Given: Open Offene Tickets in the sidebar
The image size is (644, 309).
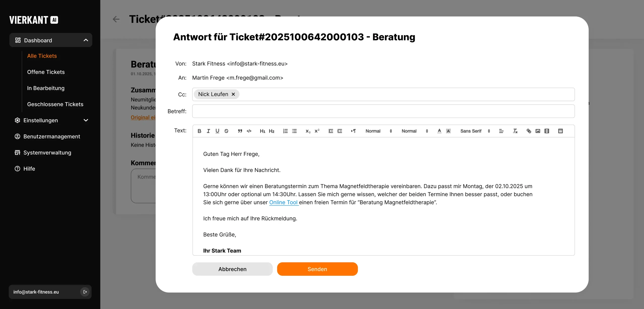Looking at the screenshot, I should (x=46, y=72).
